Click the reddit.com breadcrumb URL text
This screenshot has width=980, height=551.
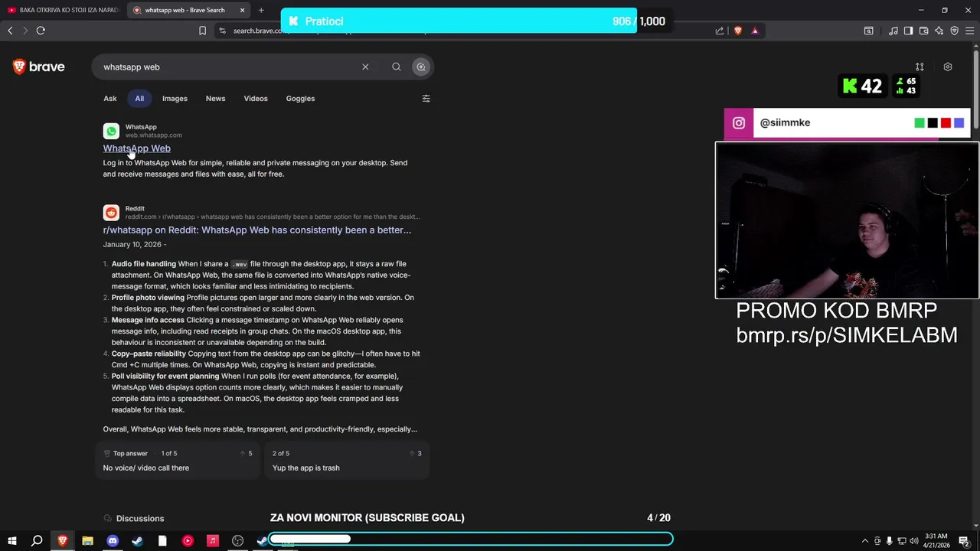[x=273, y=217]
